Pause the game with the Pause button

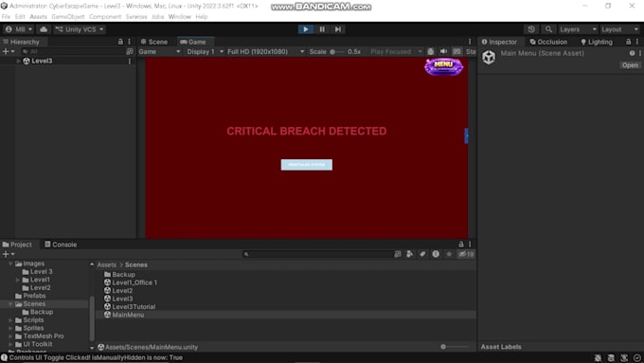(x=322, y=29)
